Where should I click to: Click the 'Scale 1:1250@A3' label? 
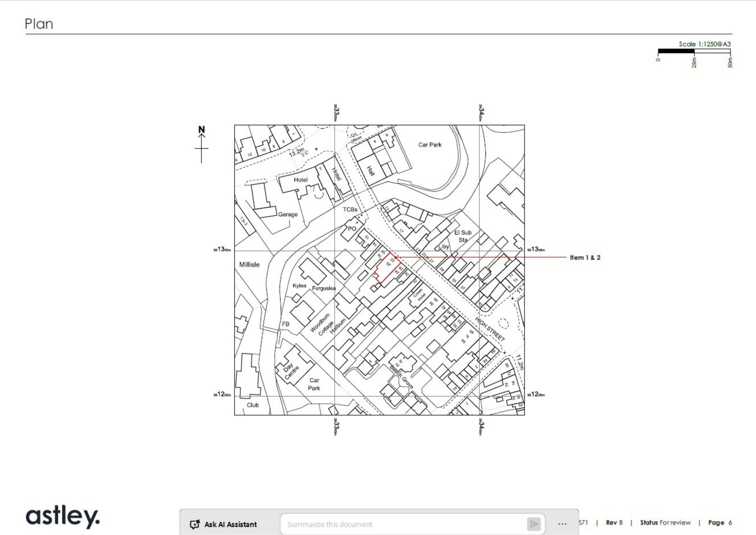click(x=705, y=44)
